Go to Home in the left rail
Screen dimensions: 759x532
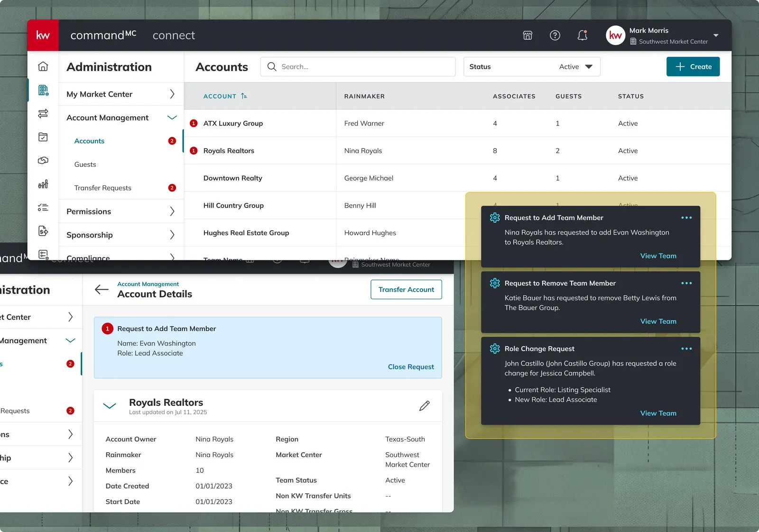pyautogui.click(x=43, y=66)
